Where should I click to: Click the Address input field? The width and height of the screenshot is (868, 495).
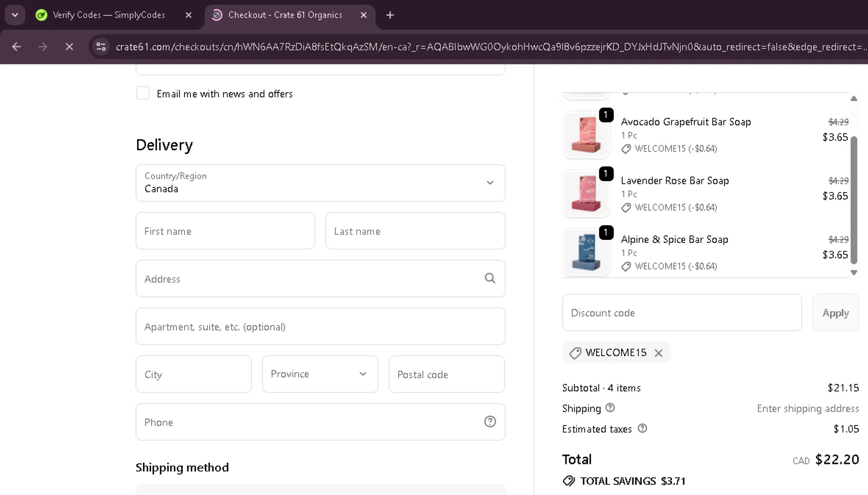click(x=321, y=279)
